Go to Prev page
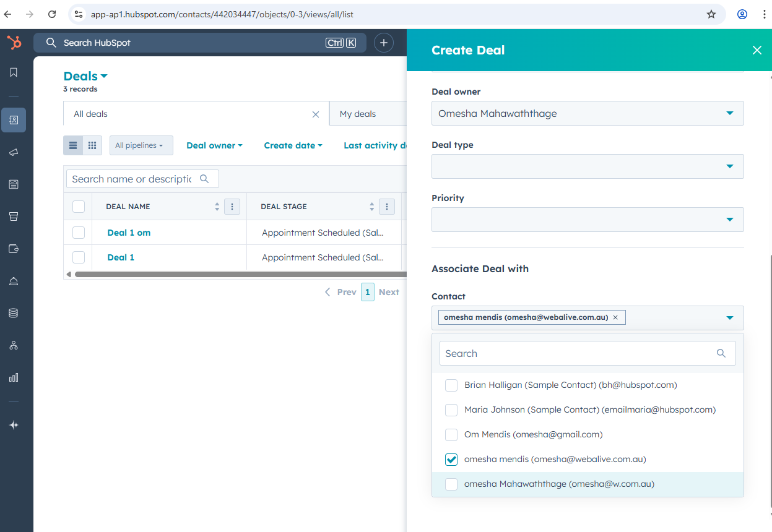Screen dimensions: 772x532 tap(340, 292)
